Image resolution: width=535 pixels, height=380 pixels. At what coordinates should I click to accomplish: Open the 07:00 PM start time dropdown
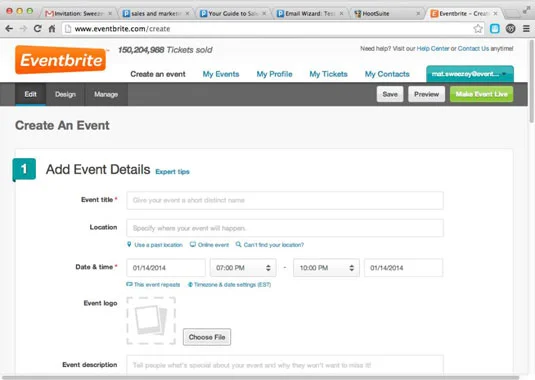point(243,268)
